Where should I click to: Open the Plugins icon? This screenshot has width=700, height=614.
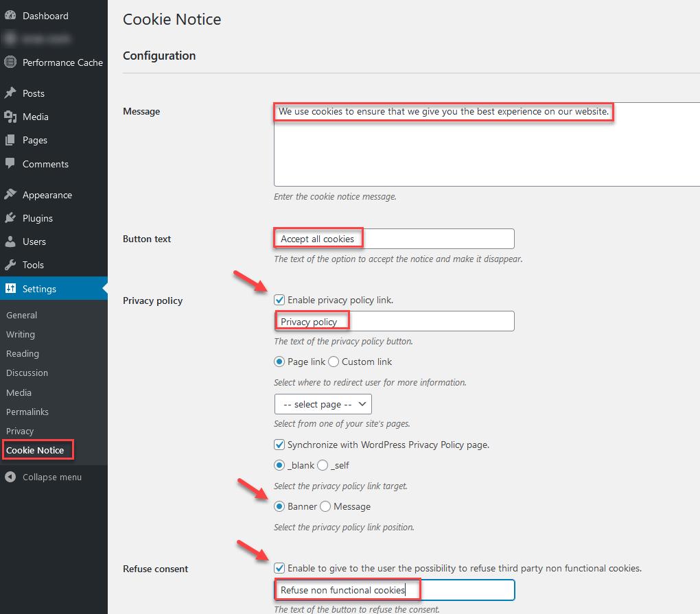(x=10, y=217)
